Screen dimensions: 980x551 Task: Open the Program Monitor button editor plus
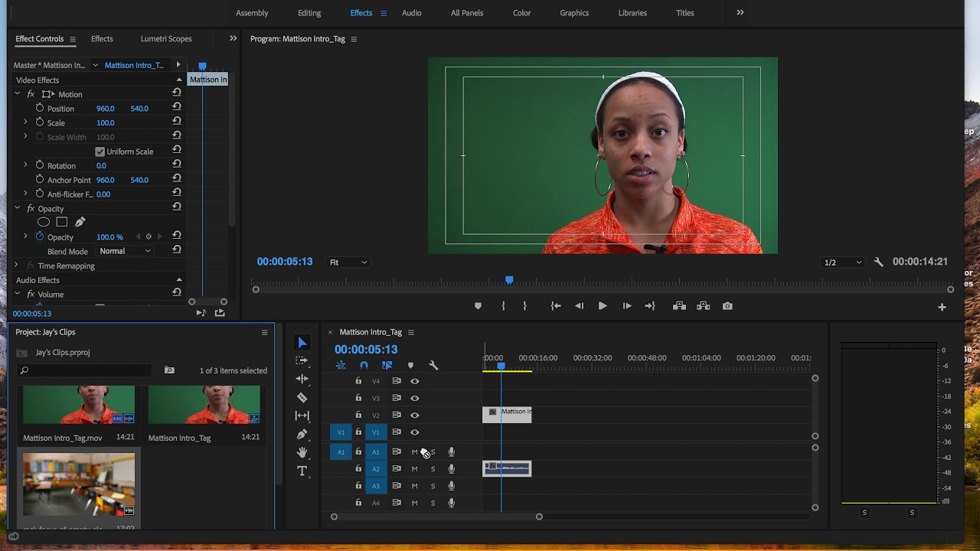pyautogui.click(x=942, y=307)
